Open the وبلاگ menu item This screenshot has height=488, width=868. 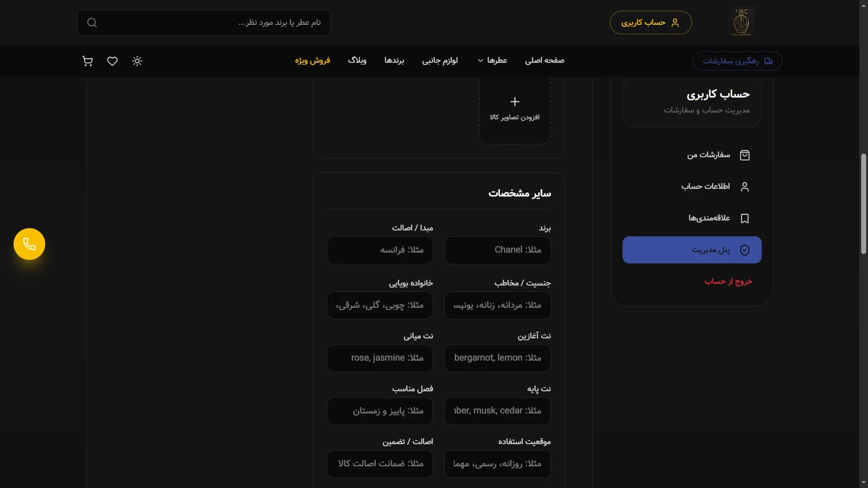point(357,61)
